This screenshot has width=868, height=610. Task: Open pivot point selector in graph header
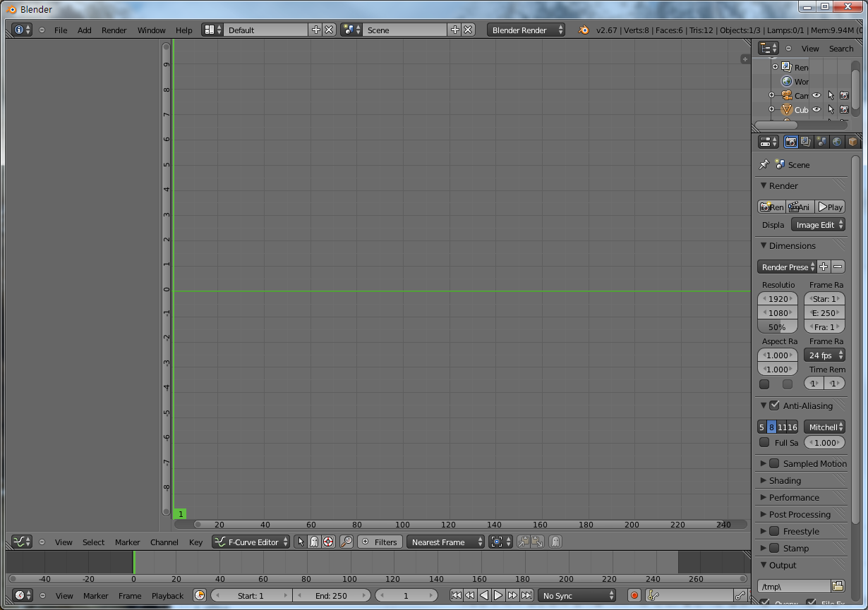coord(501,542)
